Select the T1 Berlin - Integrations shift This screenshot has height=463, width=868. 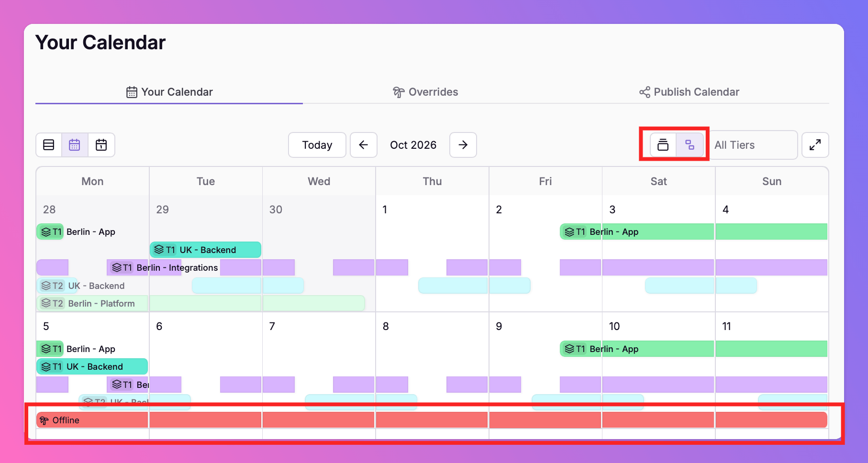tap(164, 267)
